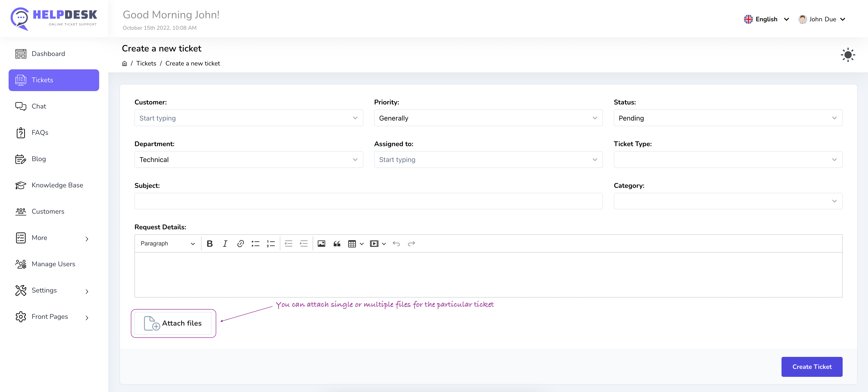Click the Bold formatting icon

(x=210, y=244)
